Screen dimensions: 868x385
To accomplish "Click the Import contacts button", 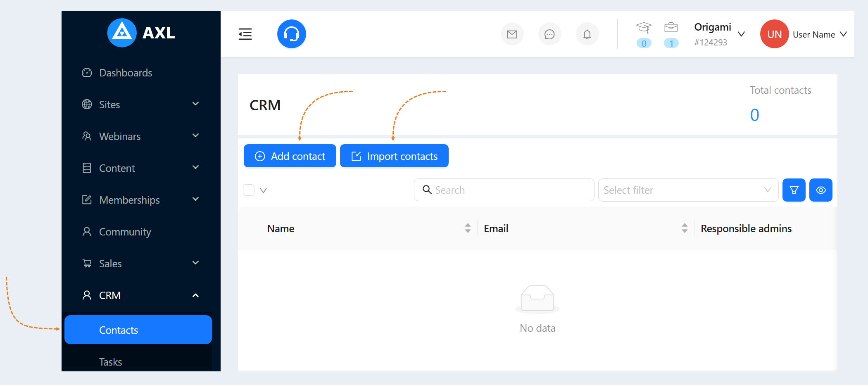I will tap(394, 156).
